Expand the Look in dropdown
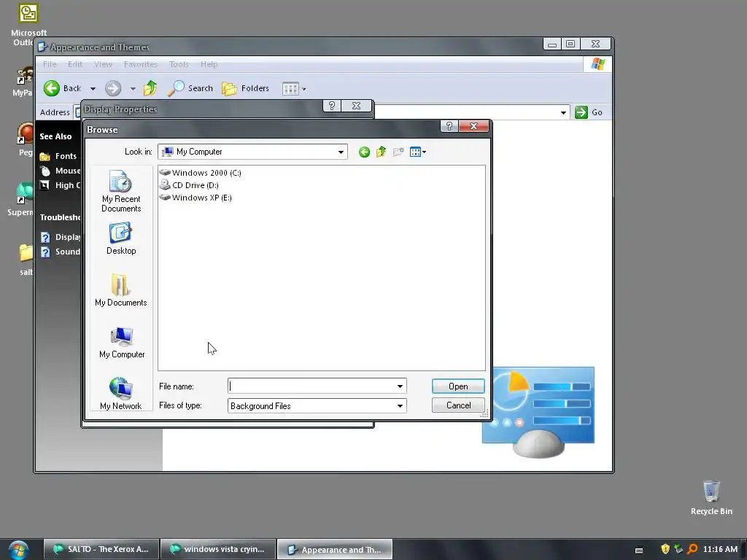Viewport: 747px width, 560px height. click(341, 152)
